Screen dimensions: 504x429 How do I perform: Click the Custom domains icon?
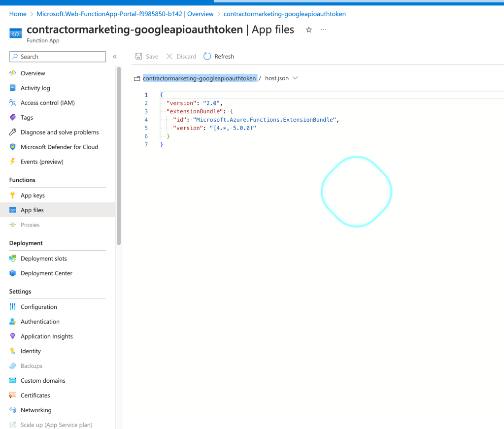[12, 380]
